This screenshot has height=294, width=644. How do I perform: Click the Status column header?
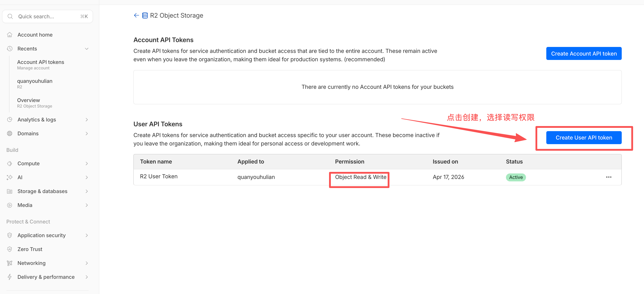click(514, 162)
